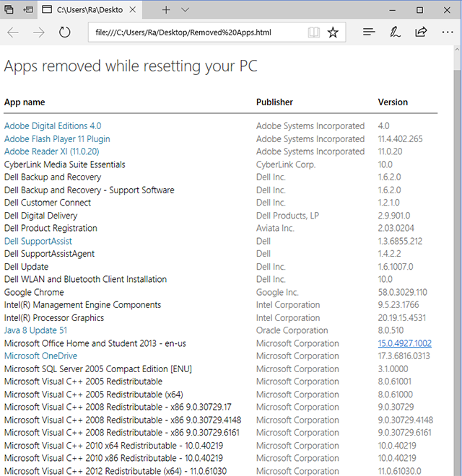Screen dimensions: 462x476
Task: Select Dell Update text
Action: (x=26, y=267)
